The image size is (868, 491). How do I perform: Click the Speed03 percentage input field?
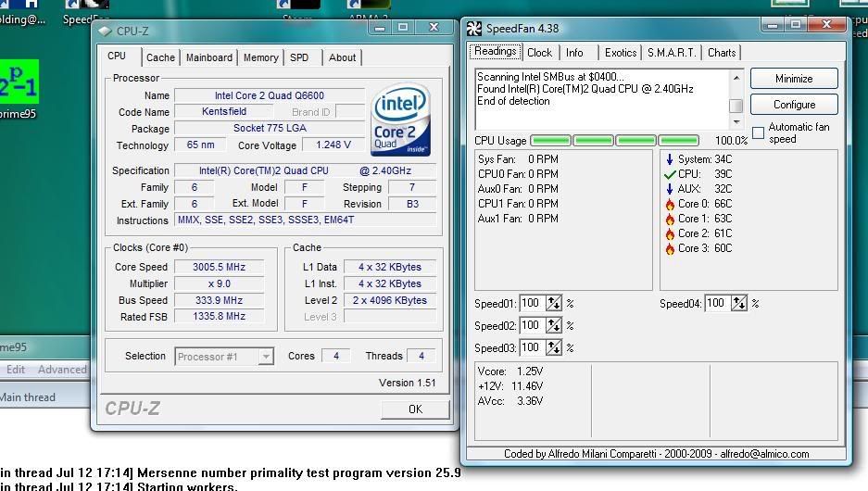tap(532, 347)
